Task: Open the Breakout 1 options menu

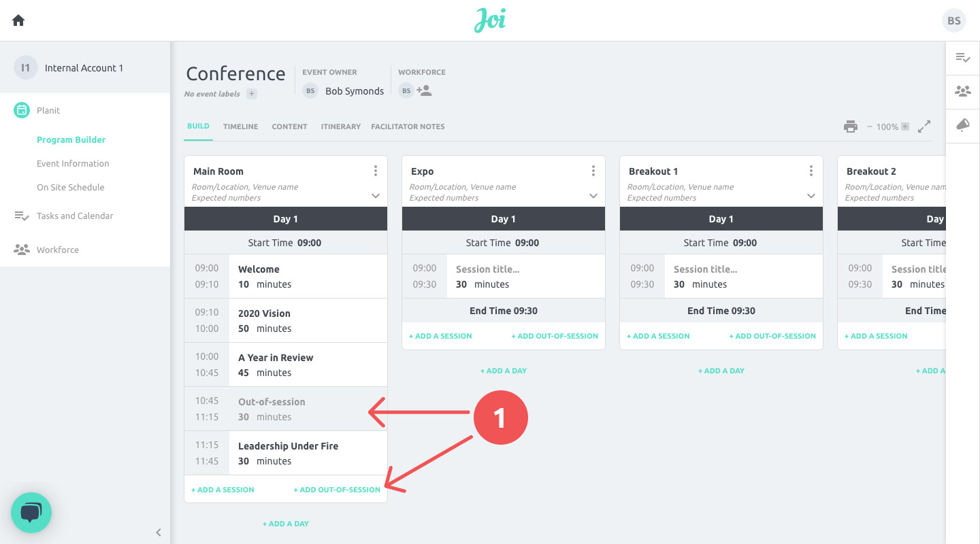Action: pos(811,171)
